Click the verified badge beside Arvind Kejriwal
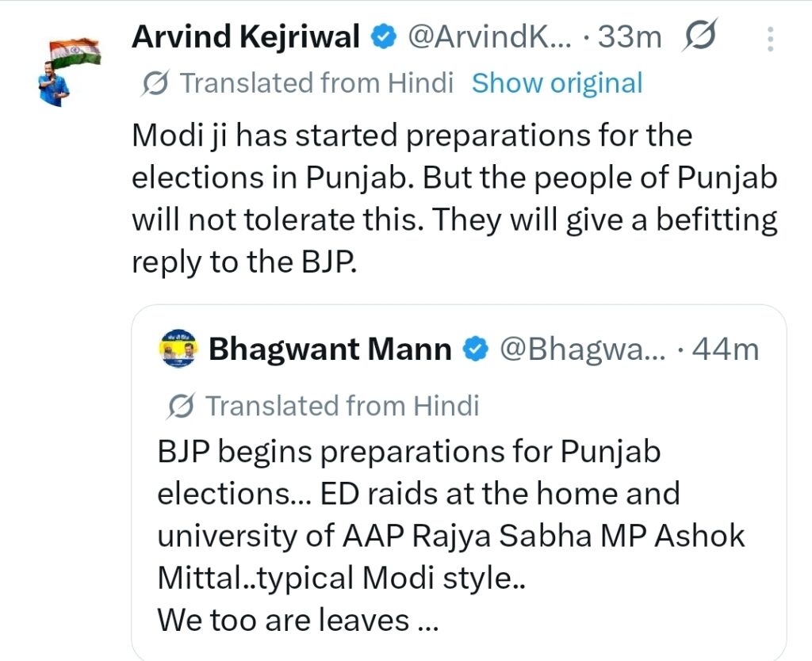Screen dimensions: 812x661 pyautogui.click(x=384, y=36)
